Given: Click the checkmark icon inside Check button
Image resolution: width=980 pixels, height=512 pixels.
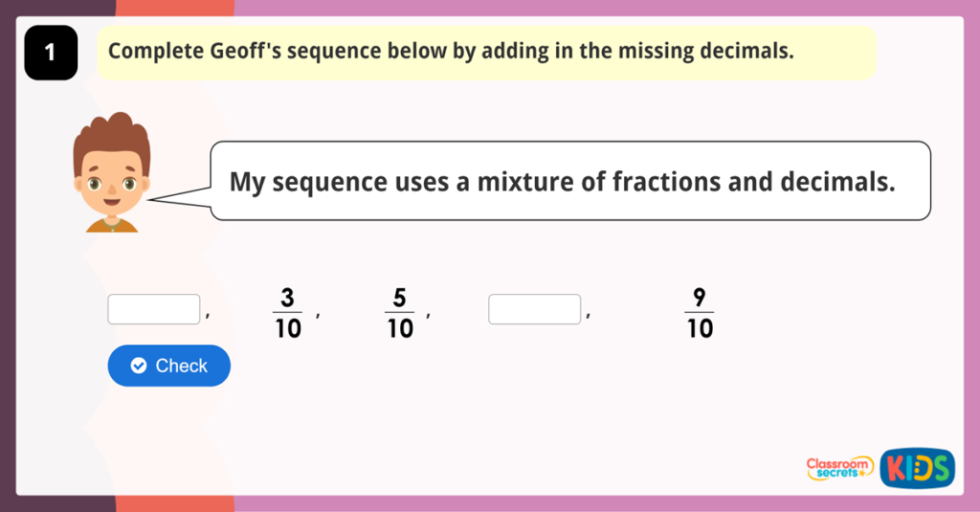Looking at the screenshot, I should [x=139, y=366].
